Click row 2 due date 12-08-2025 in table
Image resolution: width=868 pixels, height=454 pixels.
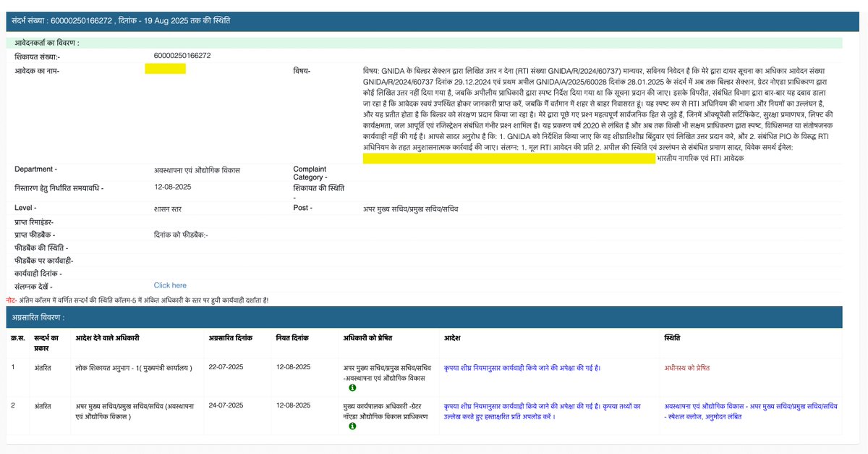294,405
